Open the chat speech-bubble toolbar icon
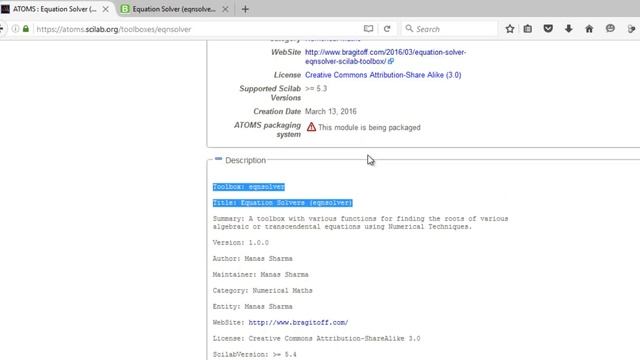 (610, 29)
